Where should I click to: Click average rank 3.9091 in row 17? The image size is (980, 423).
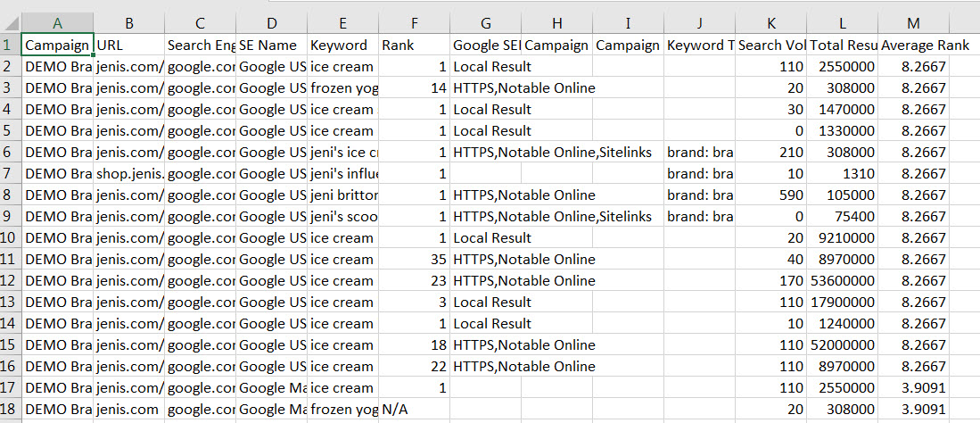pos(913,387)
